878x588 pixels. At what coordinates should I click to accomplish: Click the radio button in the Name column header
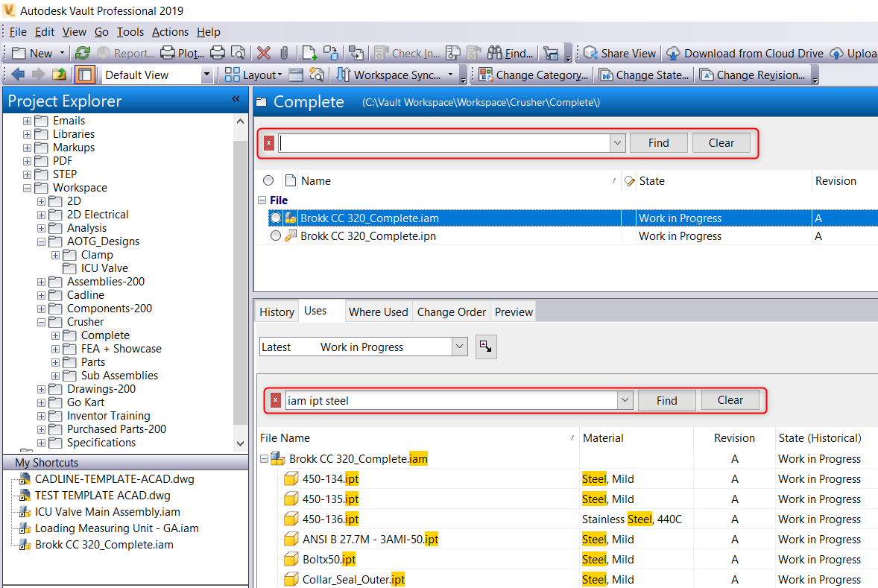(268, 180)
